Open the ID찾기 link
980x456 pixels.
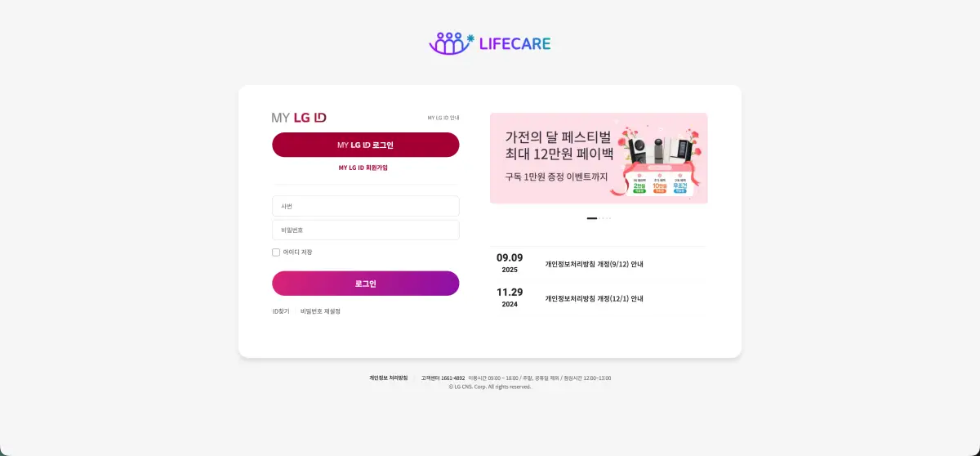[x=281, y=311]
